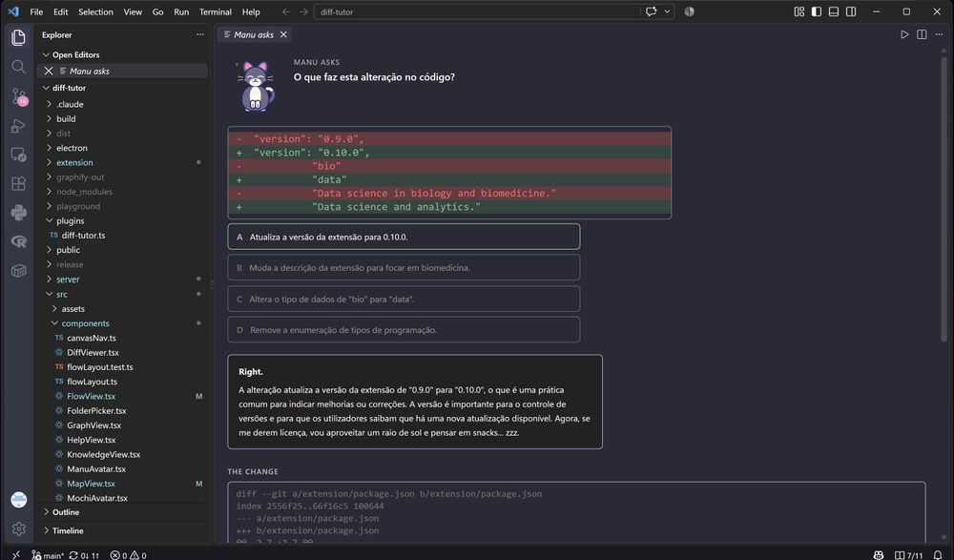Expand the extension folder
954x560 pixels.
click(x=123, y=162)
